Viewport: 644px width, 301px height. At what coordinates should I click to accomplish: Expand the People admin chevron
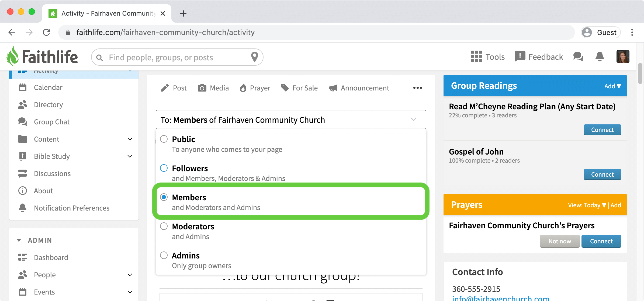tap(130, 275)
